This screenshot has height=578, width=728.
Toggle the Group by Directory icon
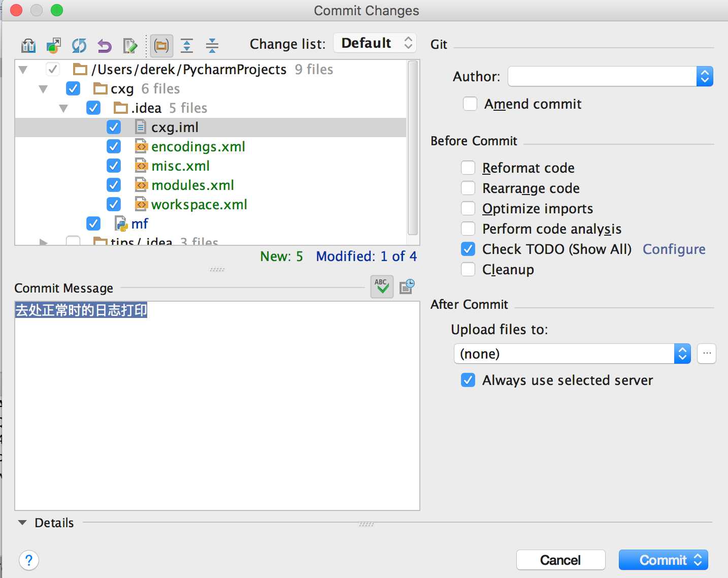pyautogui.click(x=161, y=46)
